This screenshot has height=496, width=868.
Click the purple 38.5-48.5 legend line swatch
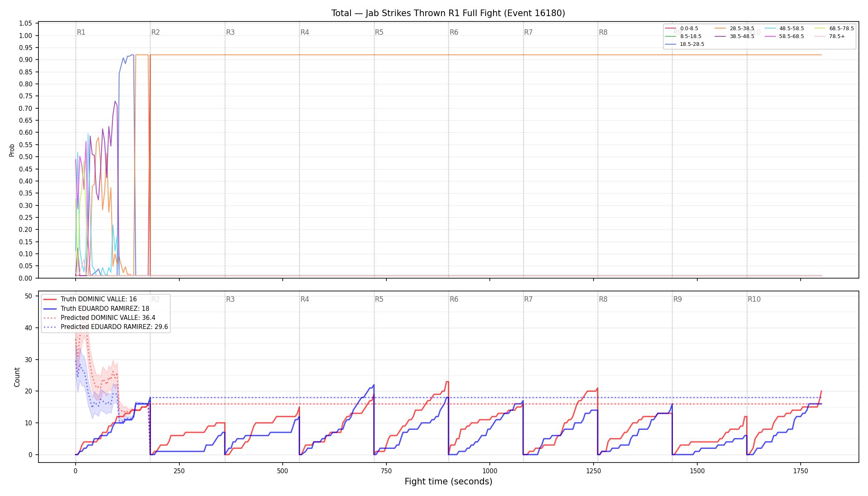tap(720, 36)
